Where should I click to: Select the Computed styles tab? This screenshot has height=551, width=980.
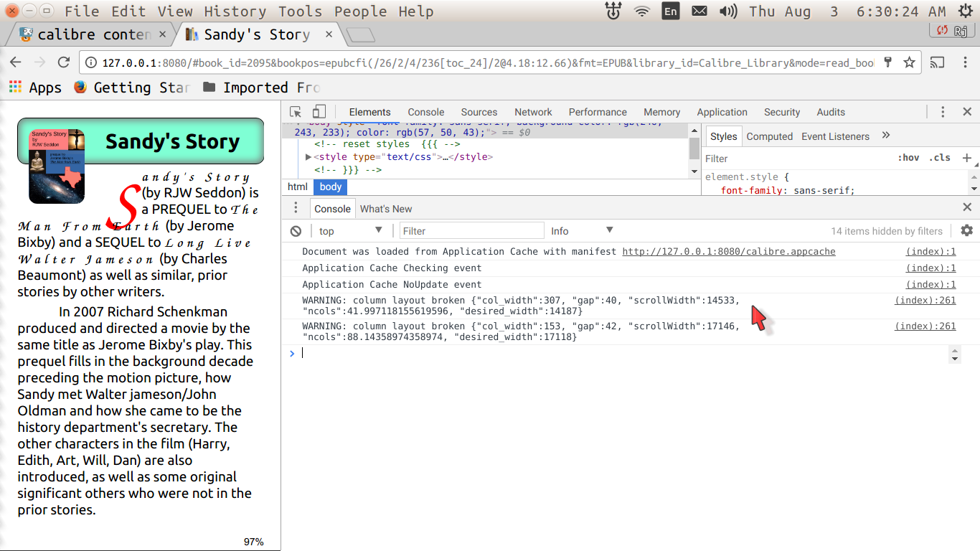[x=769, y=136]
